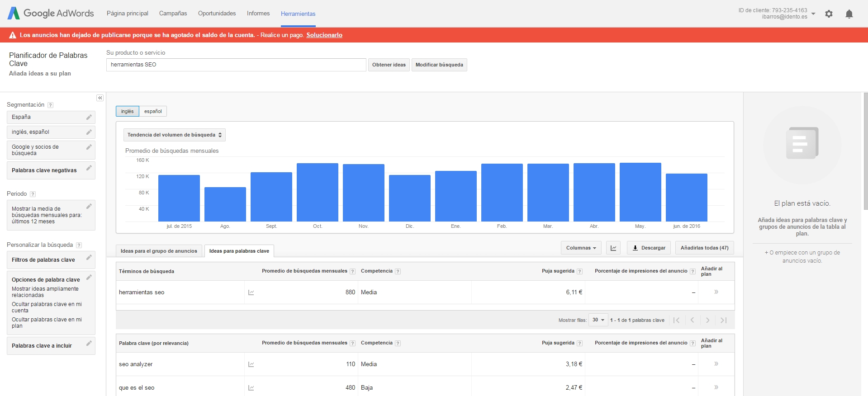The height and width of the screenshot is (396, 868).
Task: Click the Descargar button
Action: (649, 248)
